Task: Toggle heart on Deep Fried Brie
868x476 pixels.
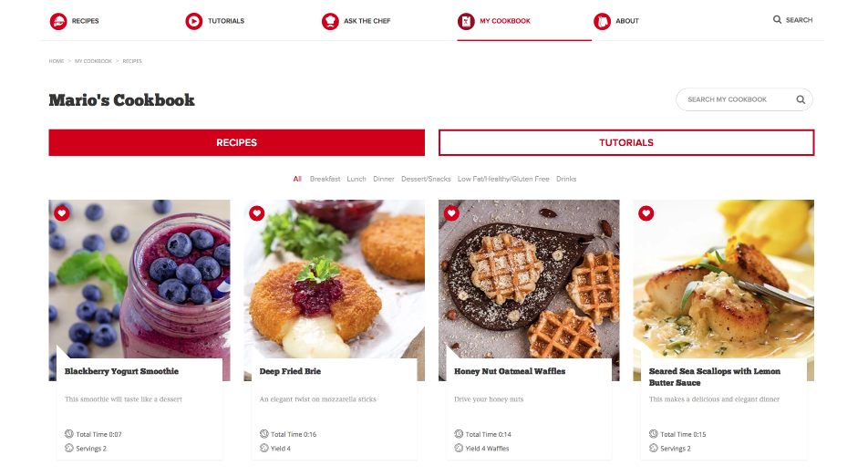Action: (x=257, y=213)
